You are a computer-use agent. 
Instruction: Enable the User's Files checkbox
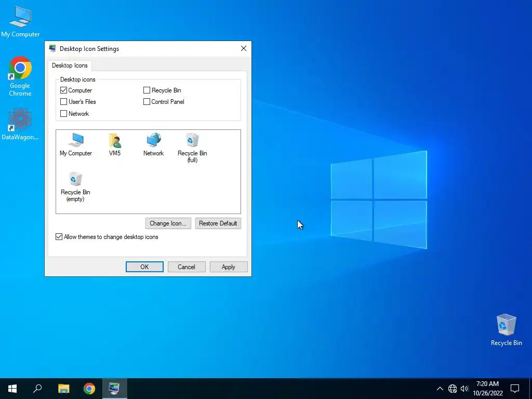pyautogui.click(x=63, y=102)
